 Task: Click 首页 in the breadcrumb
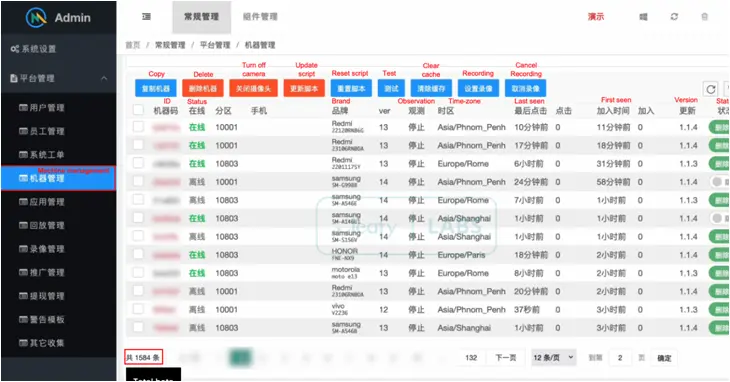[x=133, y=45]
